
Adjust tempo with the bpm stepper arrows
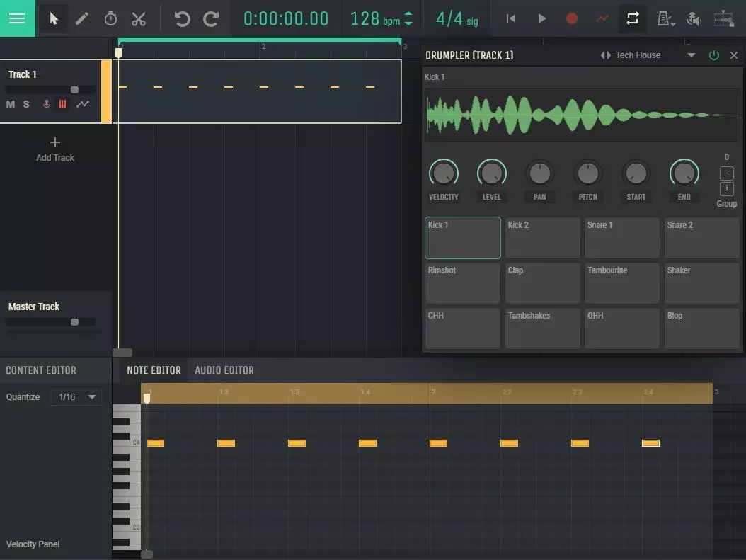[408, 18]
